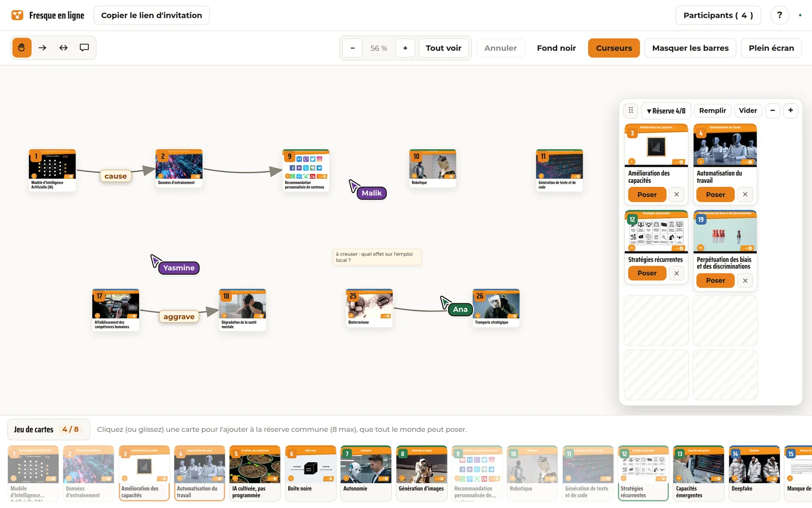Select the one-way arrow link tool
The height and width of the screenshot is (508, 812).
(x=43, y=48)
